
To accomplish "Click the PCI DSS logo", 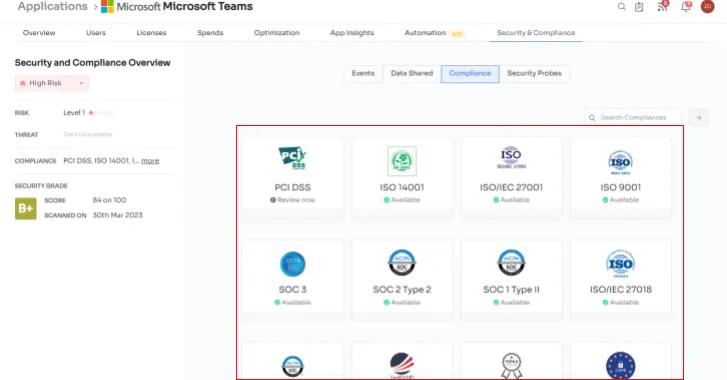I will [293, 158].
